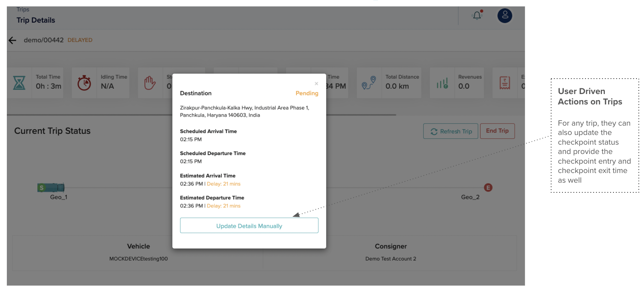The image size is (644, 290).
Task: Click the DELAYED status badge
Action: pos(80,40)
